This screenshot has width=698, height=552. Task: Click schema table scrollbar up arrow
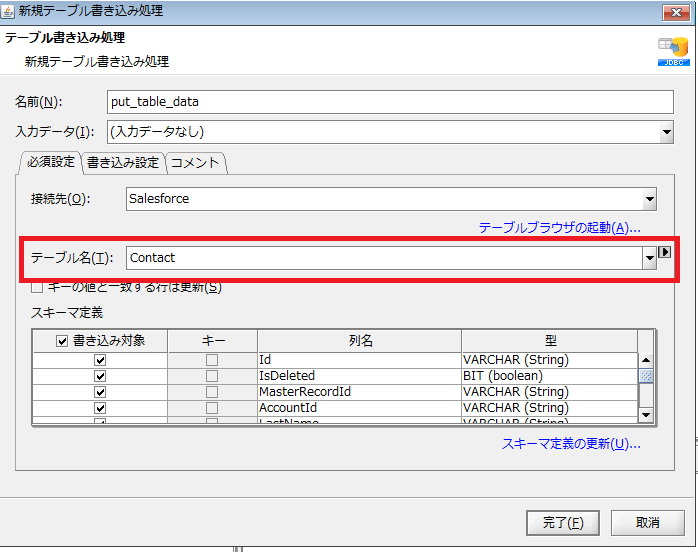(646, 360)
